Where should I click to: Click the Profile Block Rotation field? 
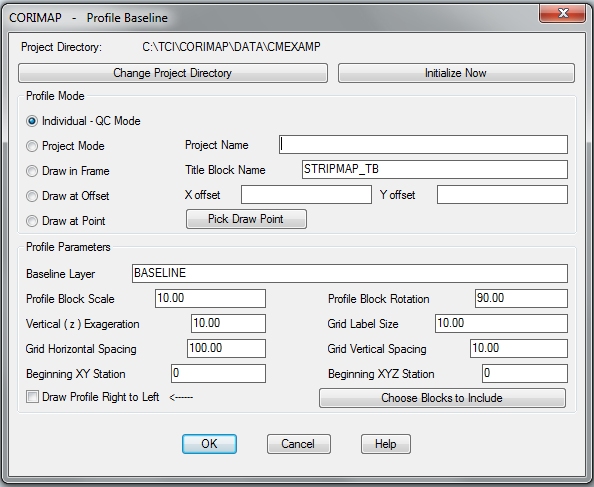(521, 298)
